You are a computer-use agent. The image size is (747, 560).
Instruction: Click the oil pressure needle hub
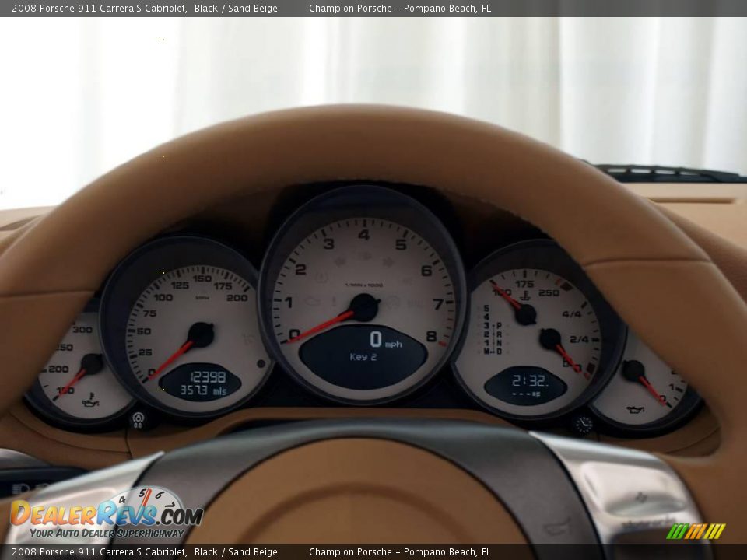pyautogui.click(x=633, y=370)
